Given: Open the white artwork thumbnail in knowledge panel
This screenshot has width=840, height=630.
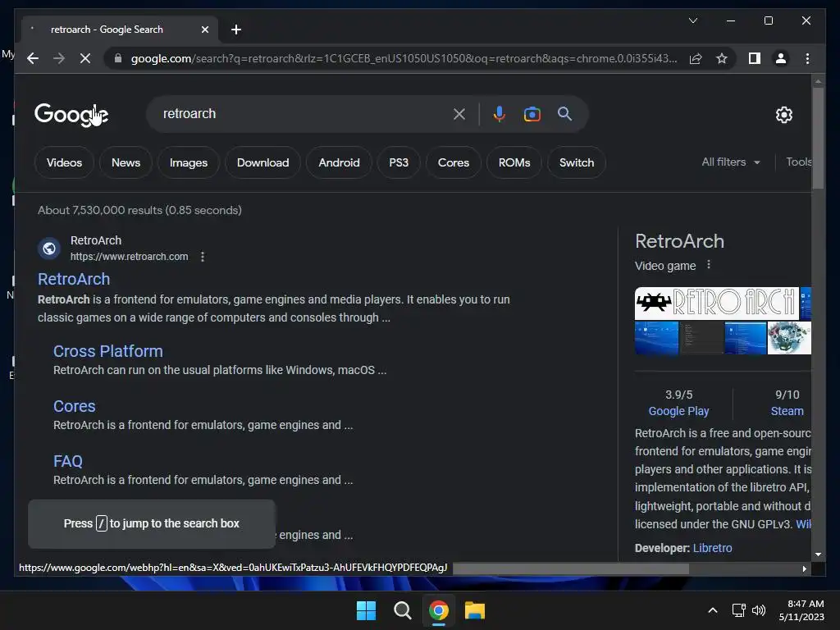Looking at the screenshot, I should 789,338.
